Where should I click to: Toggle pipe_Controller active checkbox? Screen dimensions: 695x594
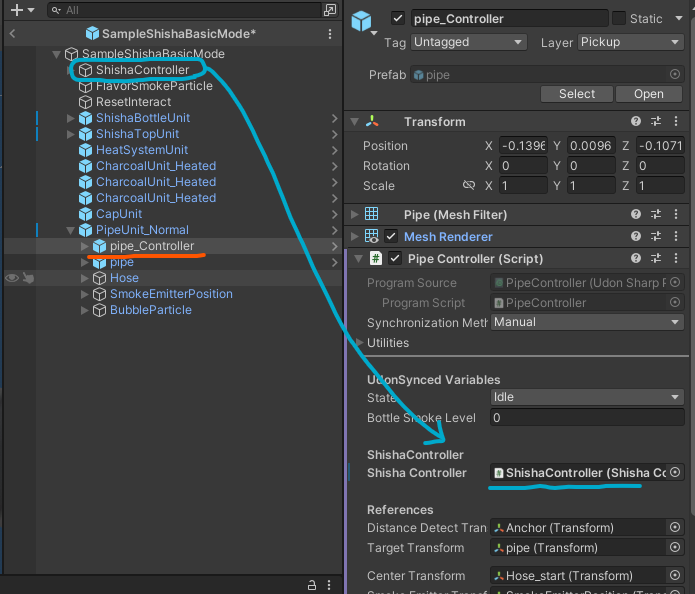point(398,19)
